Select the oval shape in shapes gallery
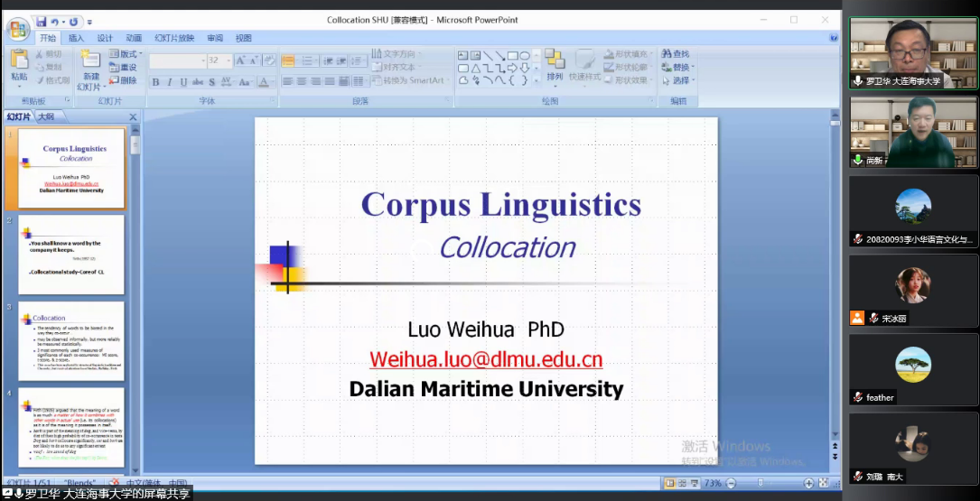980x501 pixels. [x=524, y=56]
